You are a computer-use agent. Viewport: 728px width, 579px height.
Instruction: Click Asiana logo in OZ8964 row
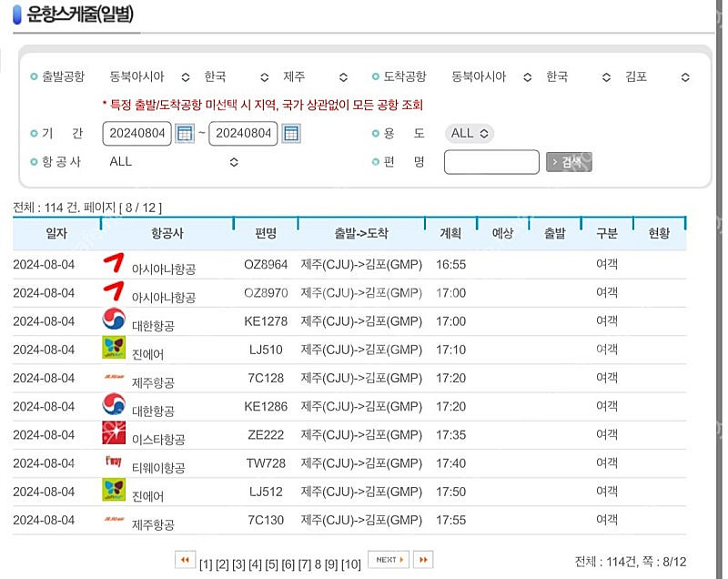[x=114, y=263]
